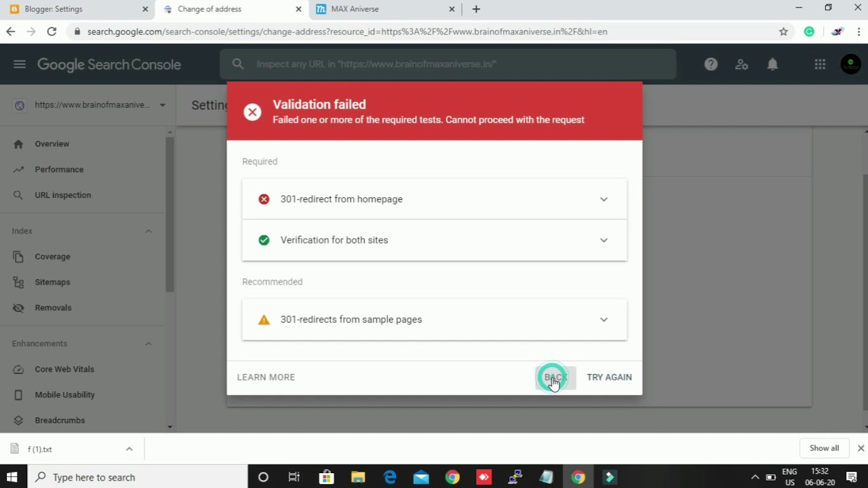Viewport: 868px width, 488px height.
Task: Click the sidebar vertical scrollbar
Action: point(170,213)
